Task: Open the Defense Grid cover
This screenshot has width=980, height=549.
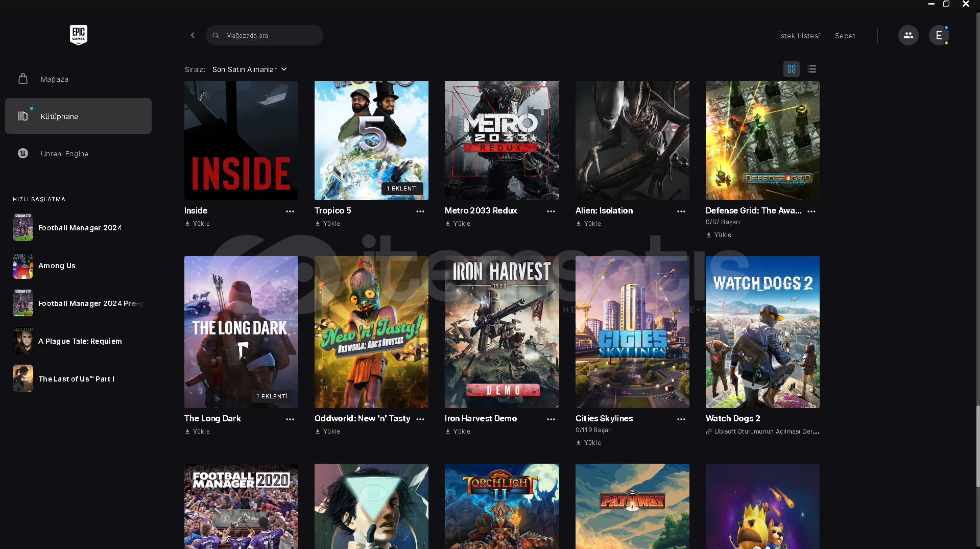Action: coord(762,140)
